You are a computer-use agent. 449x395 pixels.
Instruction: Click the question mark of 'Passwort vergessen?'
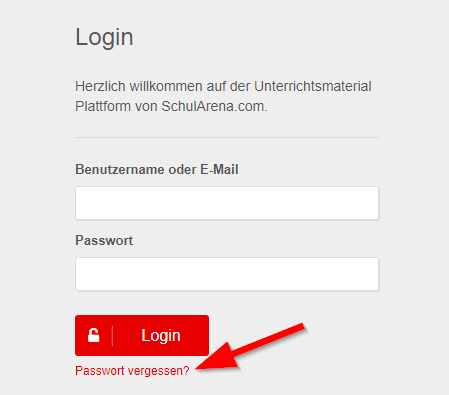[x=186, y=370]
